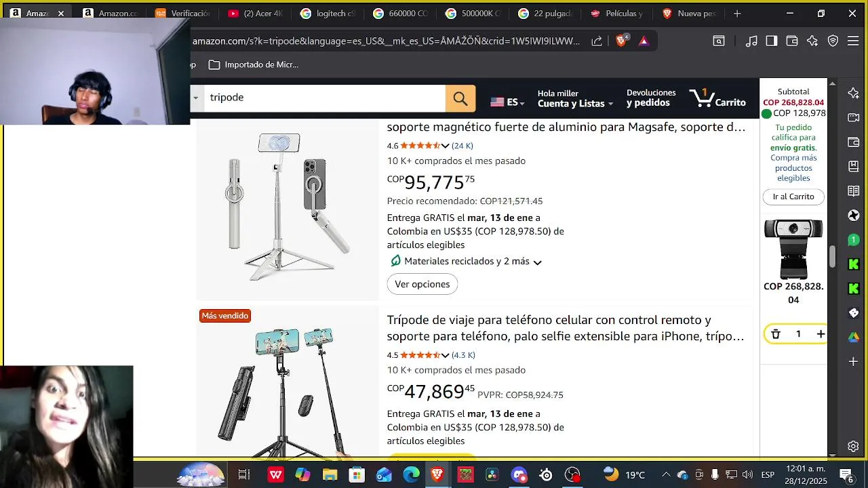Click the page vertical scrollbar thumb
Screen dimensions: 868x488
tap(833, 258)
